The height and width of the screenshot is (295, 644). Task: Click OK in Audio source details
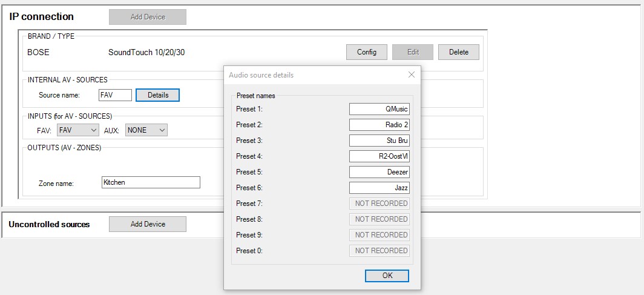387,276
